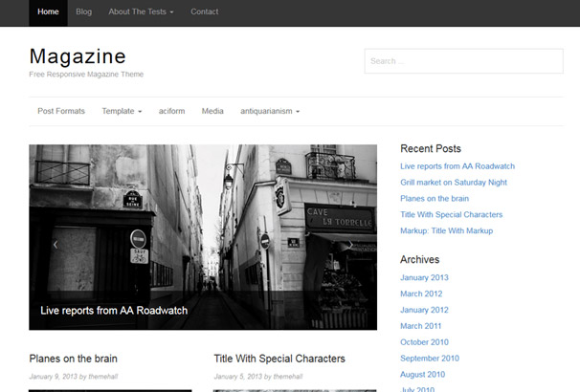Open Title With Special Characters article heading
The image size is (580, 392).
coord(279,359)
